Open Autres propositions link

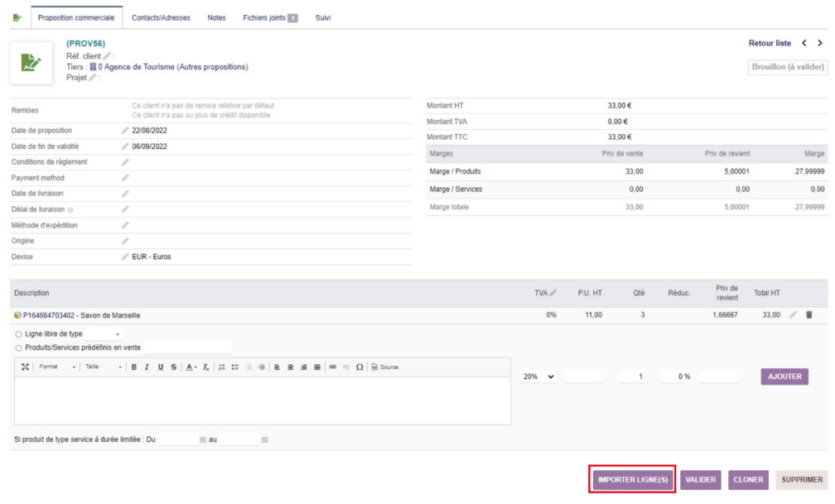[212, 67]
